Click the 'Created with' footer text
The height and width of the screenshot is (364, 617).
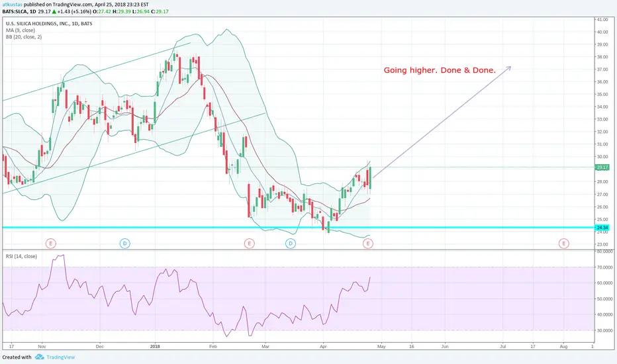[x=17, y=357]
